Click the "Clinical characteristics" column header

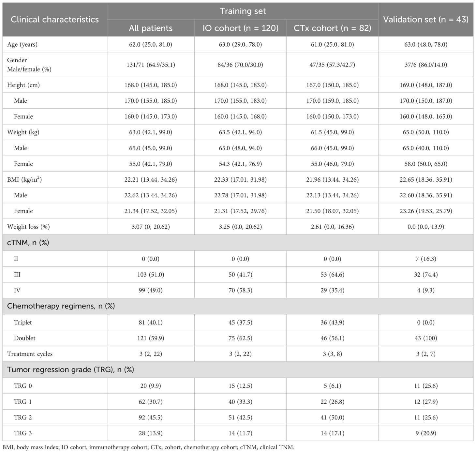click(x=54, y=20)
